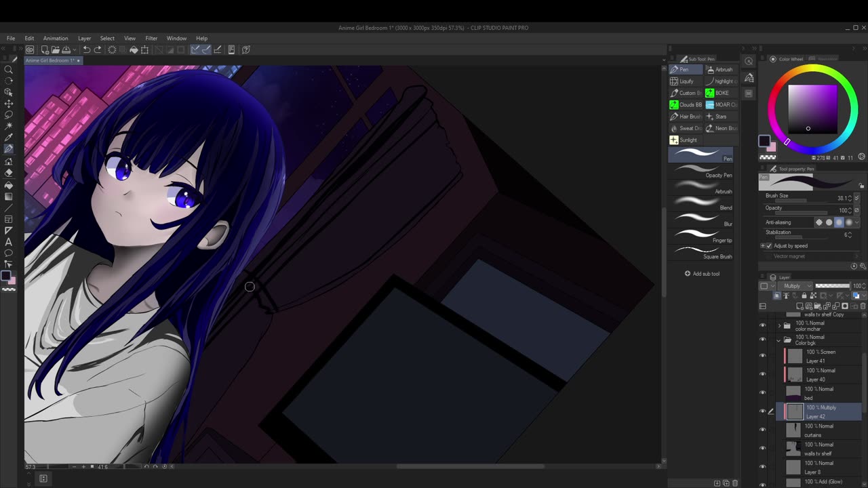Select the Lasso selection tool

pos(9,115)
